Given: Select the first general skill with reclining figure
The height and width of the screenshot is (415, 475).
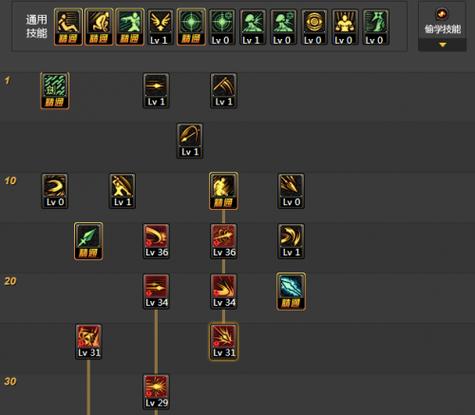Looking at the screenshot, I should pos(68,27).
